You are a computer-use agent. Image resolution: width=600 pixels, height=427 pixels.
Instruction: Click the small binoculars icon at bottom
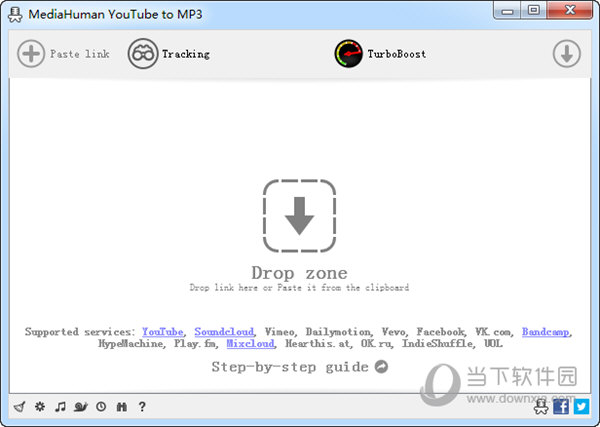122,406
